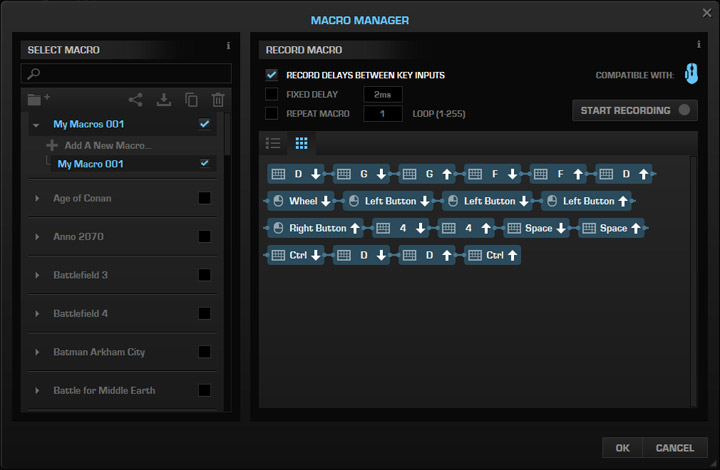This screenshot has width=720, height=470.
Task: Click the delete macro trash icon
Action: click(x=218, y=100)
